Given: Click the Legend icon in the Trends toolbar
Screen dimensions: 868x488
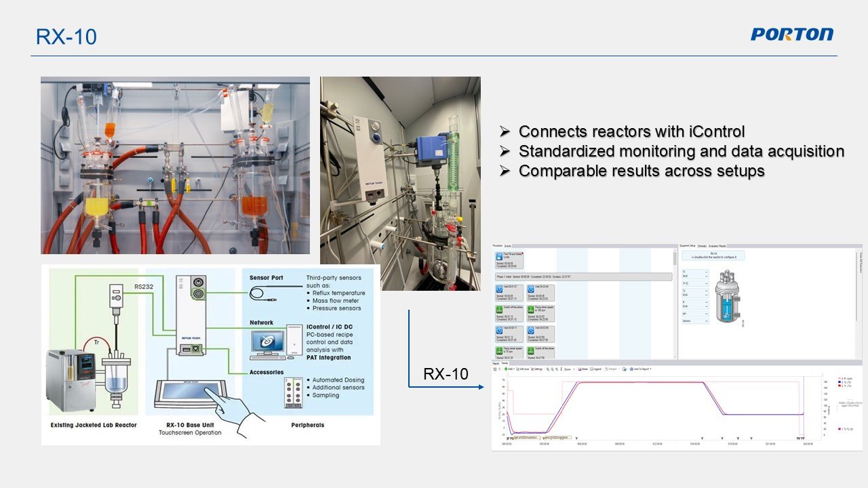Looking at the screenshot, I should click(593, 369).
